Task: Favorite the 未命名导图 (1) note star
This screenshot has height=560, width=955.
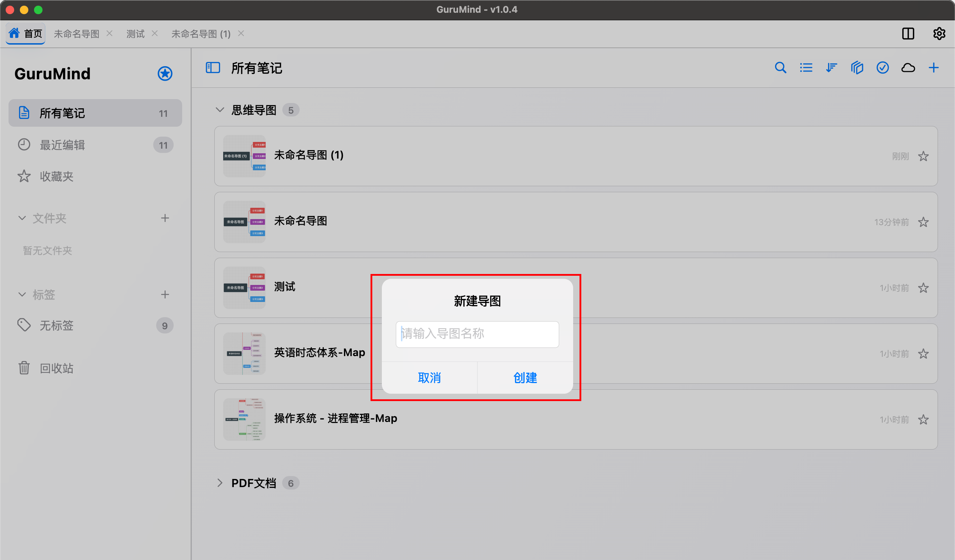Action: [x=923, y=156]
